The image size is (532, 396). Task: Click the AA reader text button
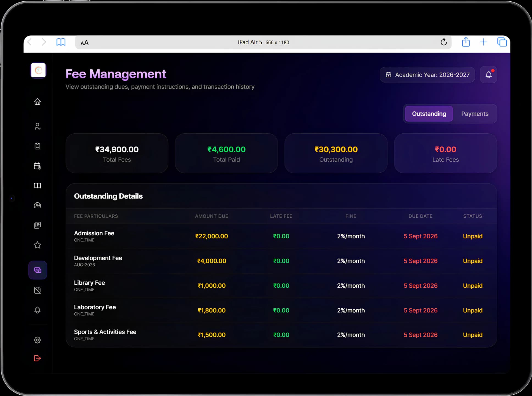pyautogui.click(x=84, y=43)
